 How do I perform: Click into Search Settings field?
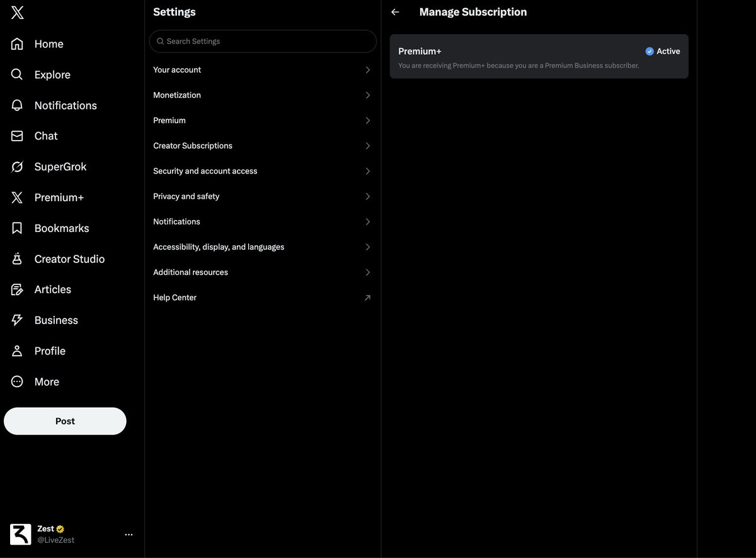pos(263,41)
